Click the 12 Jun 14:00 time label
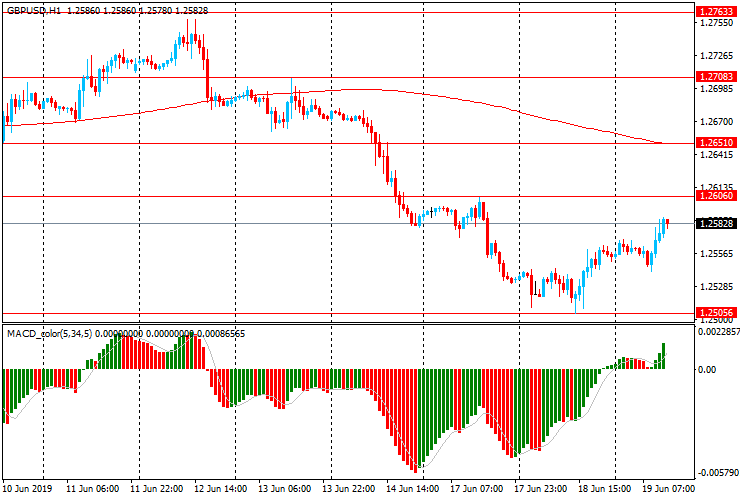 tap(220, 488)
